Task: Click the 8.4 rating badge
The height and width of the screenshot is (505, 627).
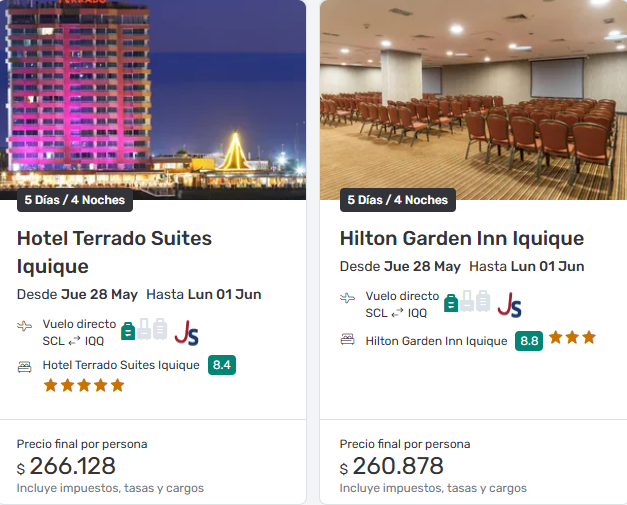Action: coord(221,365)
